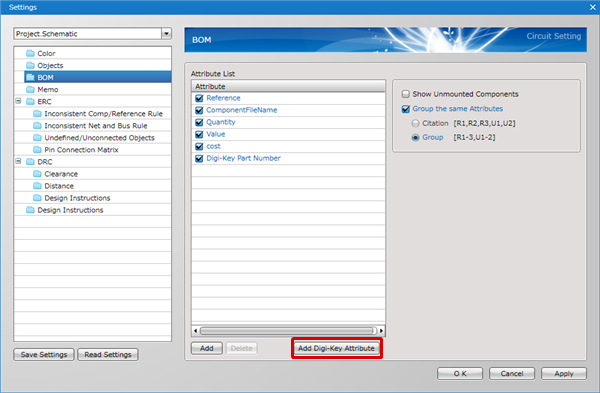Image resolution: width=600 pixels, height=393 pixels.
Task: Click the grayed-out Delete button
Action: (x=241, y=348)
